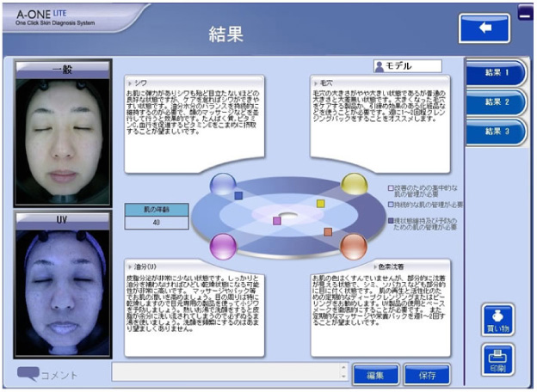The width and height of the screenshot is (537, 392).
Task: Switch to the 結果 3 tab
Action: coord(496,132)
